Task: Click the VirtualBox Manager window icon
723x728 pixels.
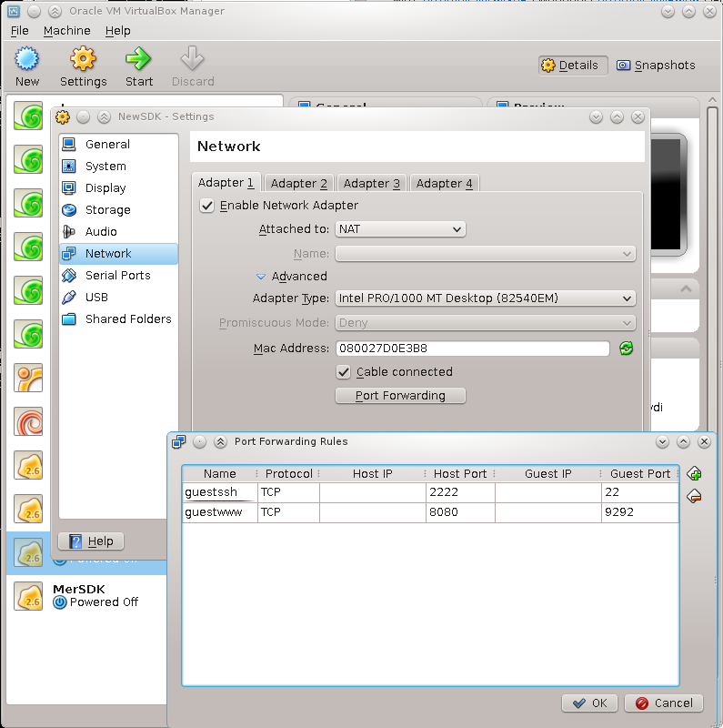Action: click(x=14, y=11)
